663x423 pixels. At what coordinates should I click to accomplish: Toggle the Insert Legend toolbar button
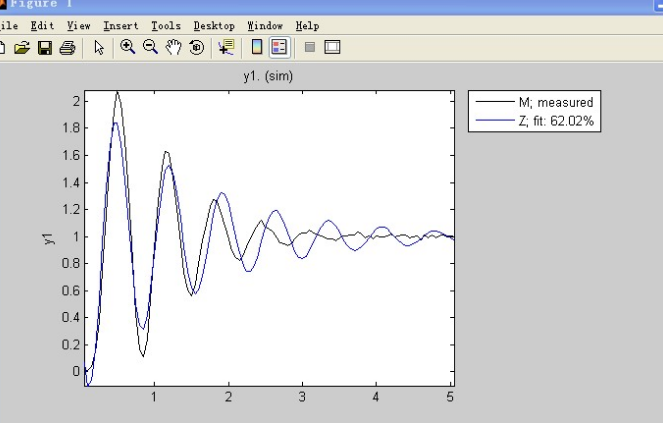pos(279,47)
